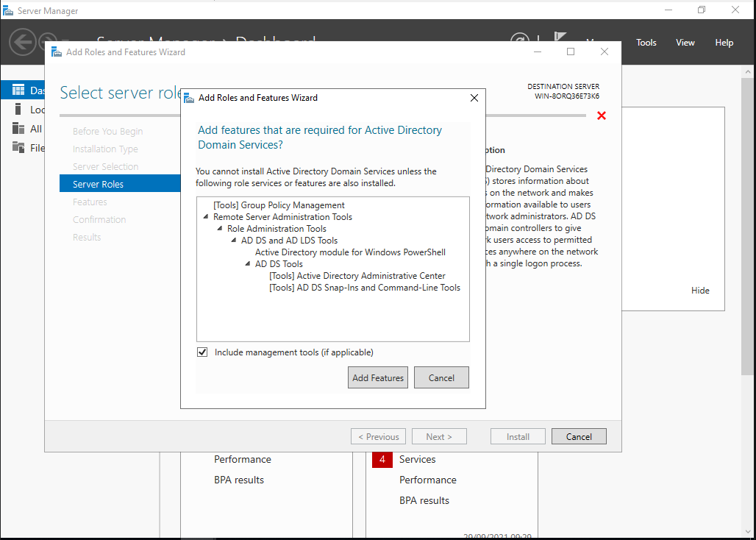Open the left tile's Performance link
The width and height of the screenshot is (756, 540).
pos(243,460)
